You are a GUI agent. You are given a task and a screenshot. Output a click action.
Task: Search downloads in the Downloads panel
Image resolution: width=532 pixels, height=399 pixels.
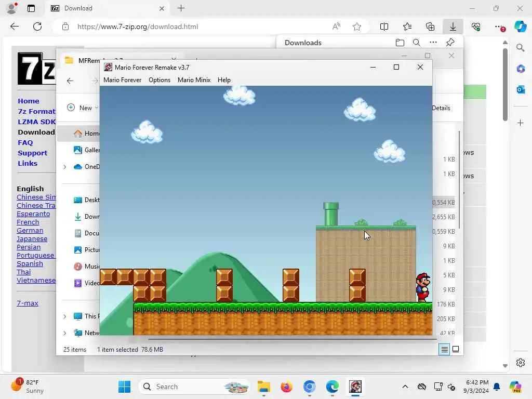416,43
